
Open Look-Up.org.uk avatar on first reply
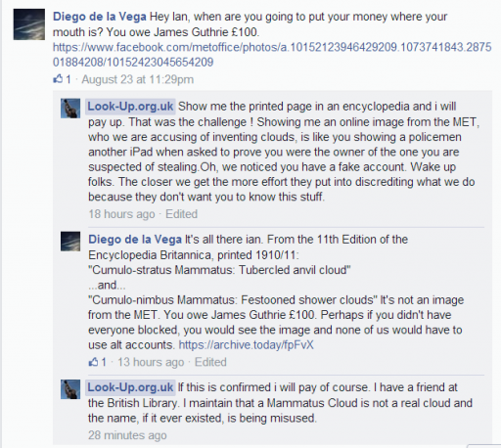click(x=70, y=109)
